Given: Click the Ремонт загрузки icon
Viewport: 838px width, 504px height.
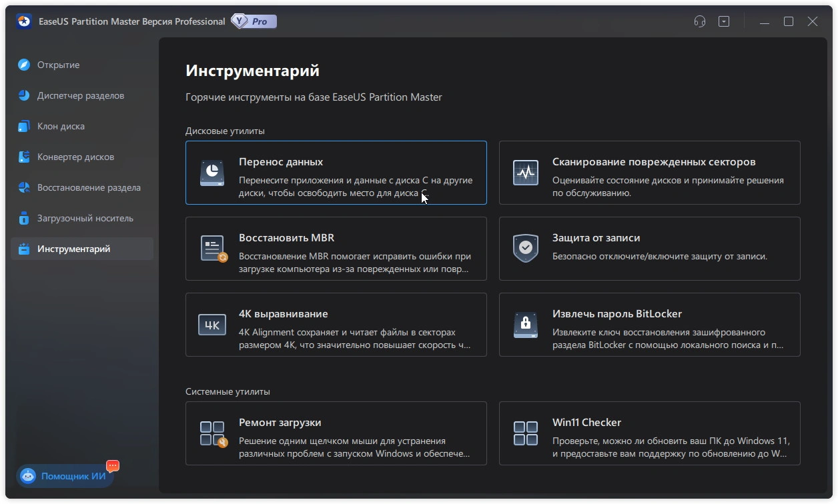Looking at the screenshot, I should 214,433.
